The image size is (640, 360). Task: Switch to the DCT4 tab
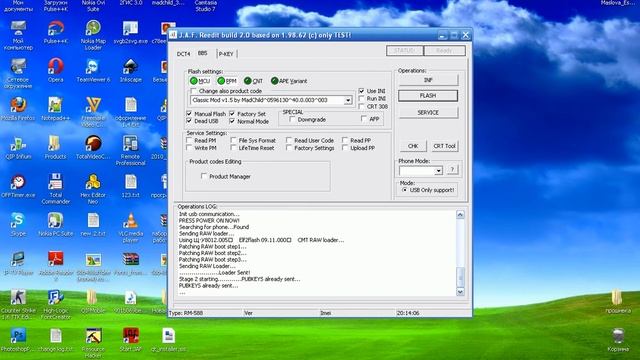[x=183, y=54]
